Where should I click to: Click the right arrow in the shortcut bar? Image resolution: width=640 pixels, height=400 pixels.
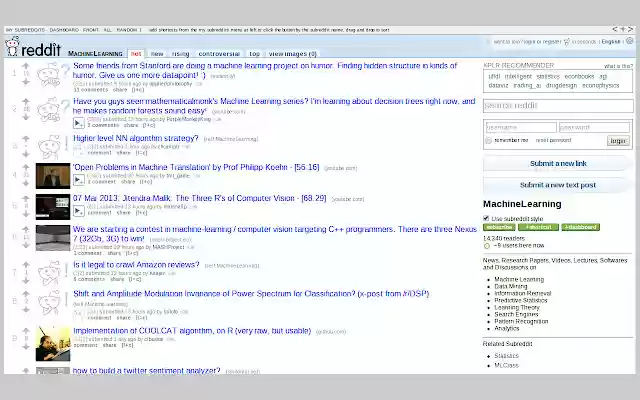pos(631,29)
